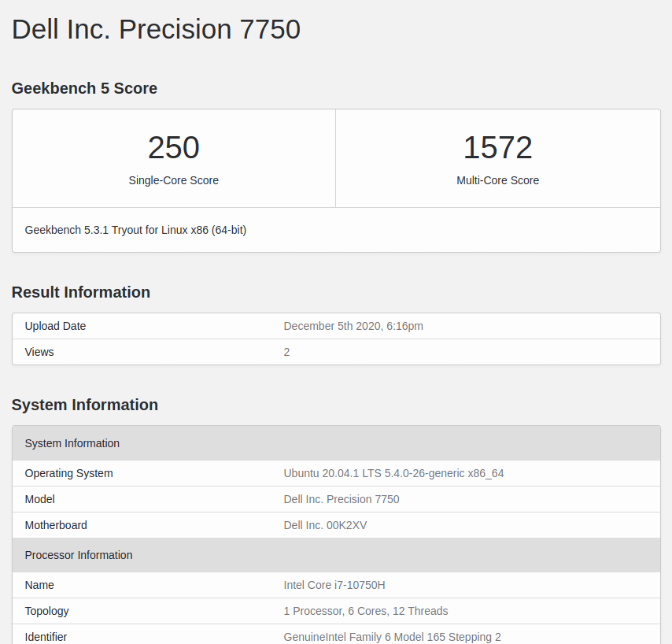Click Geekbench 5.3.1 Tryout for Linux text
Screen dimensions: 672x644
(135, 230)
